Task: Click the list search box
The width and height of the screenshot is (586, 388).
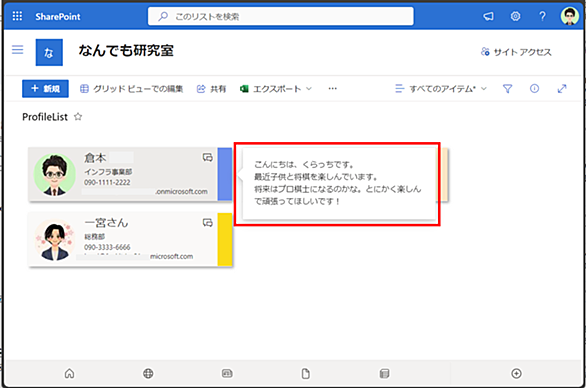Action: click(281, 16)
